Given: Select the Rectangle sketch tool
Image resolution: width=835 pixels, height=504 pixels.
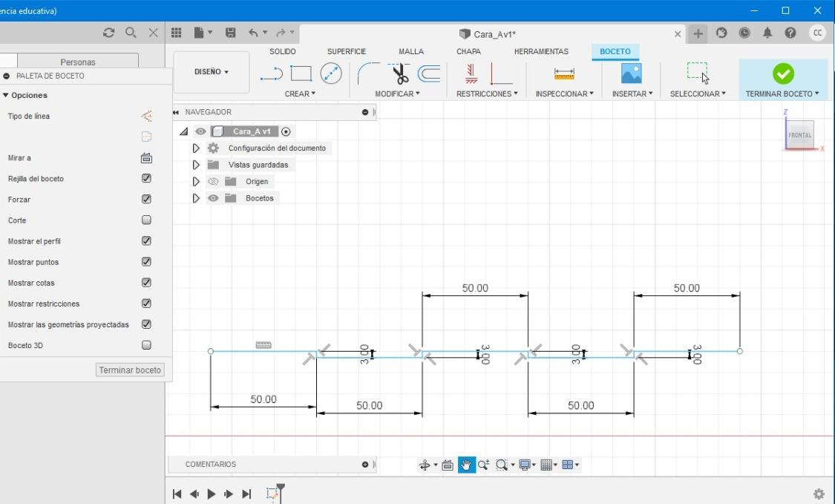Looking at the screenshot, I should [301, 73].
